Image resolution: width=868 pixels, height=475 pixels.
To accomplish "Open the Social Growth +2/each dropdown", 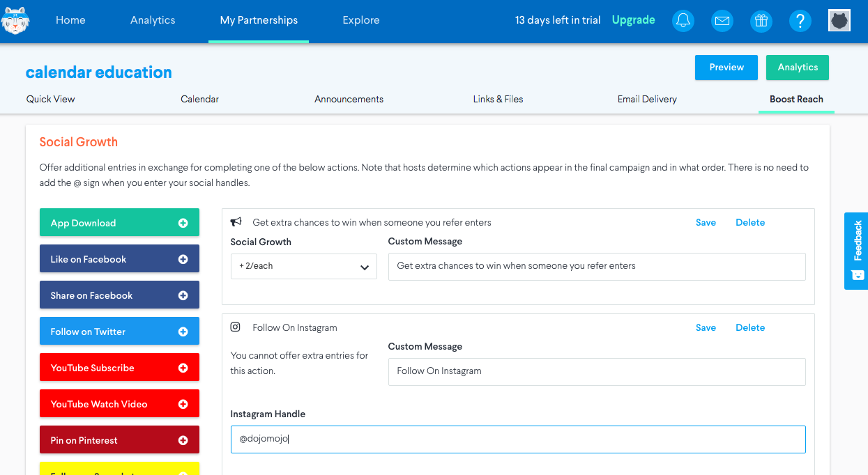I will point(304,267).
